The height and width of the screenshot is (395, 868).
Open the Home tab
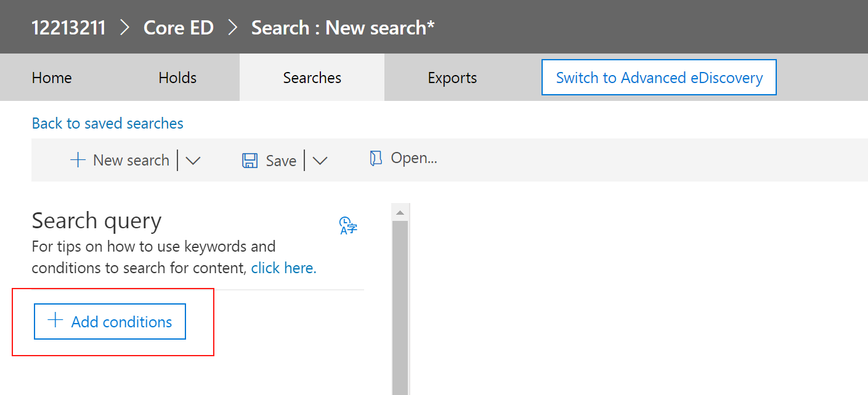[51, 77]
